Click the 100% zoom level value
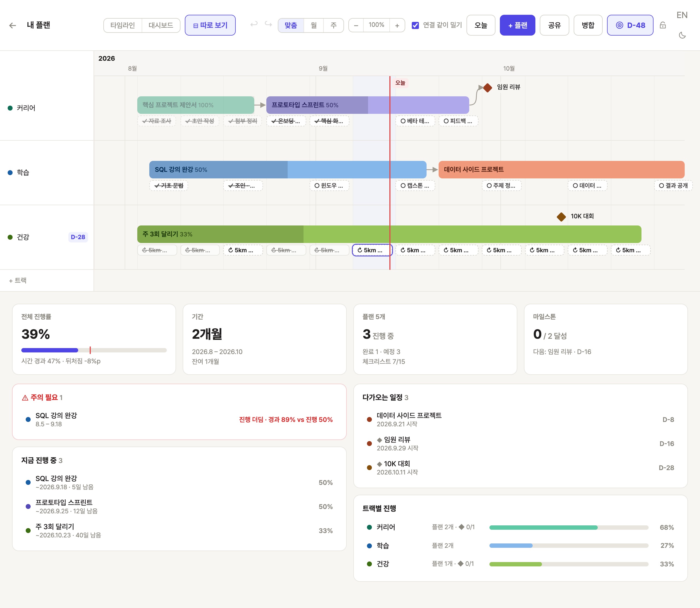 click(377, 25)
